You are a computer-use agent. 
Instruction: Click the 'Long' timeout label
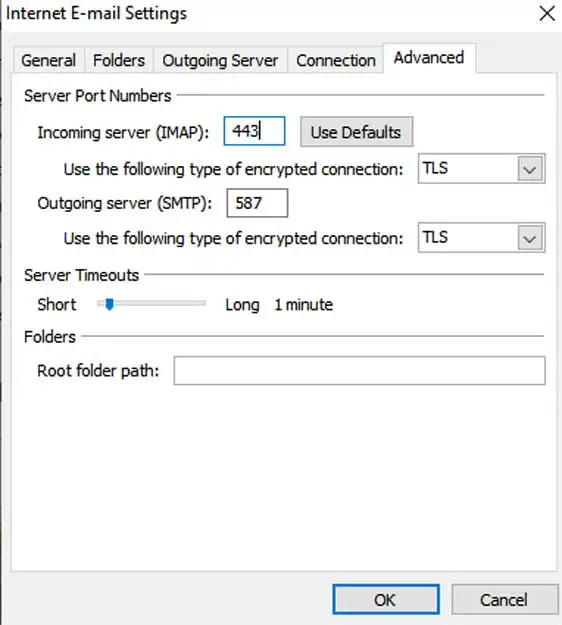242,305
